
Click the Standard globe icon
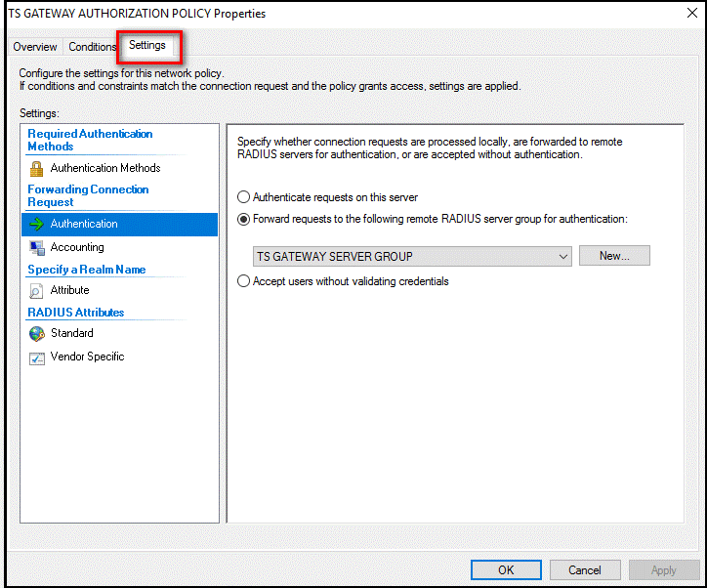point(37,334)
